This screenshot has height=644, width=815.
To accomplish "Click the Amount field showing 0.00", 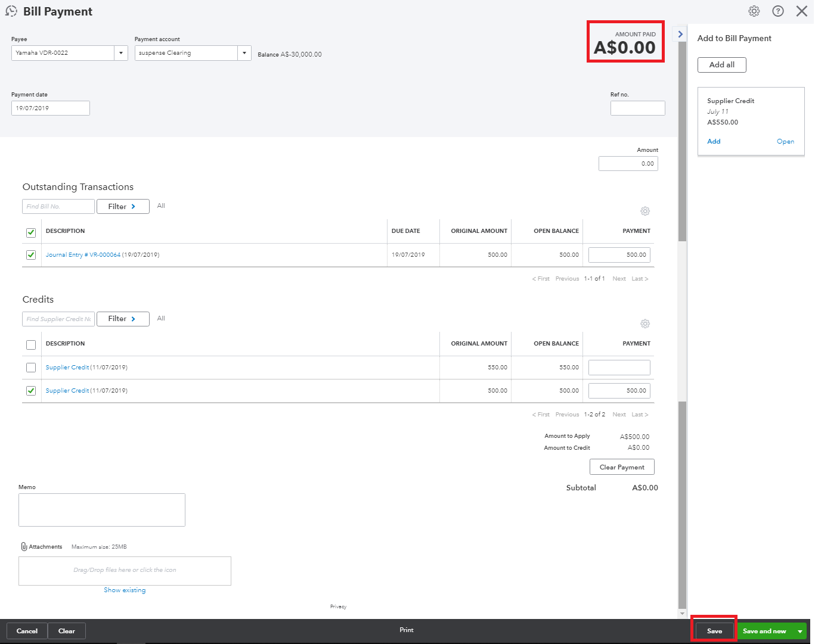I will pos(628,163).
